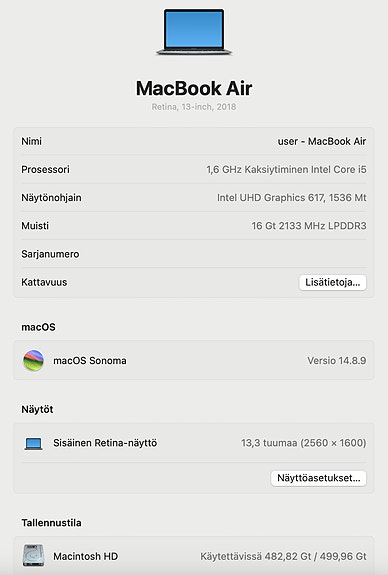Click the Prosessori row value

[286, 169]
